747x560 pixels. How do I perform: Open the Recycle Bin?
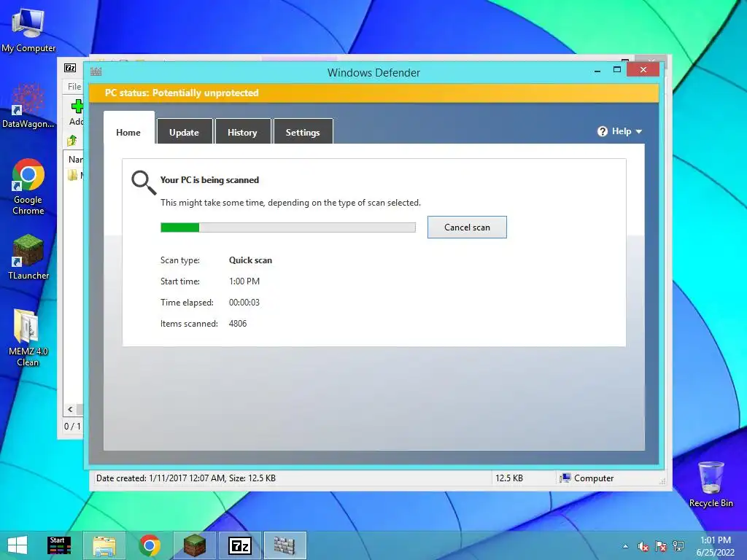[x=711, y=484]
